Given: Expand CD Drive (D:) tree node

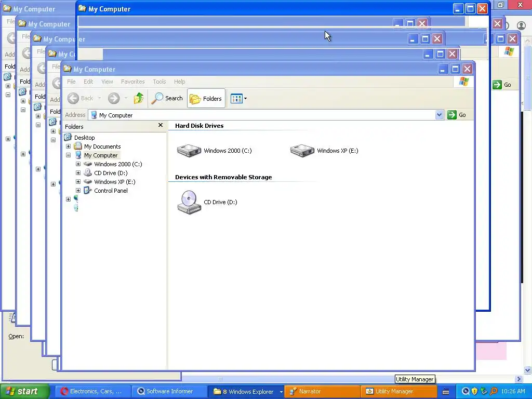Looking at the screenshot, I should pos(78,172).
